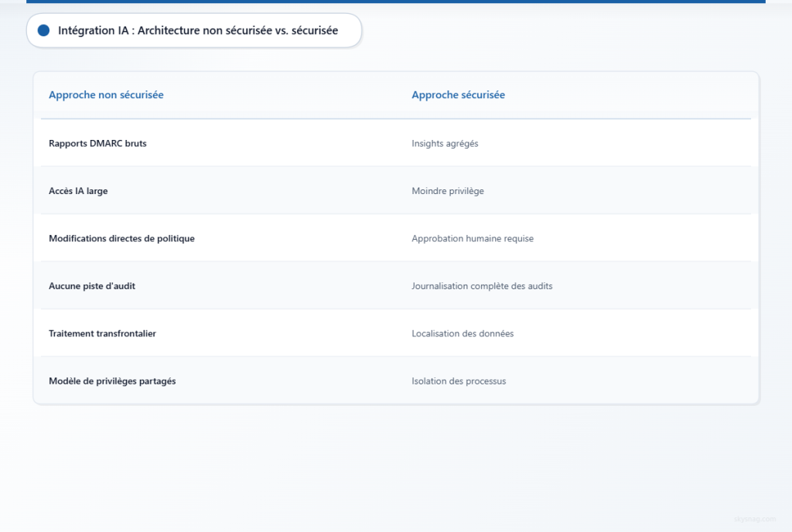The height and width of the screenshot is (532, 792).
Task: Click the "Approche non sécurisée" column header
Action: click(x=106, y=95)
